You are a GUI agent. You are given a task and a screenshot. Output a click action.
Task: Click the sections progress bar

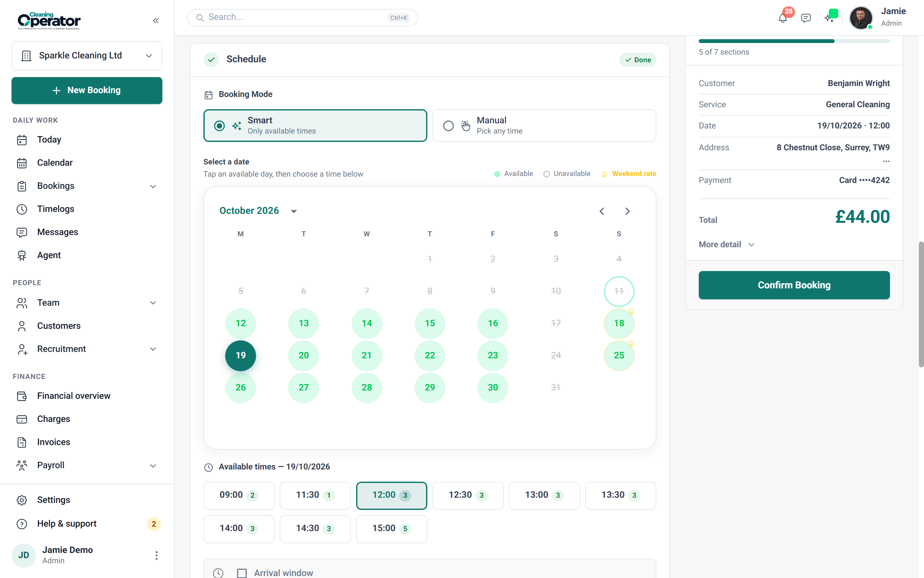(794, 41)
